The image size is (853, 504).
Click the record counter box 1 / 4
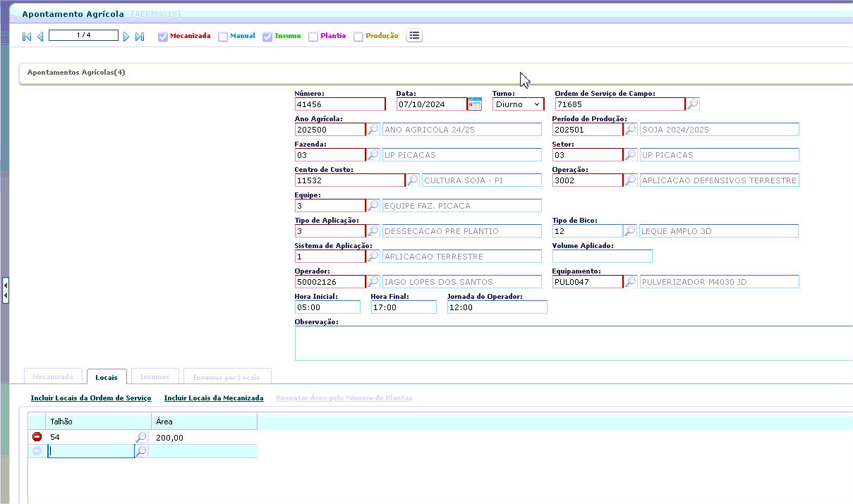pyautogui.click(x=83, y=35)
